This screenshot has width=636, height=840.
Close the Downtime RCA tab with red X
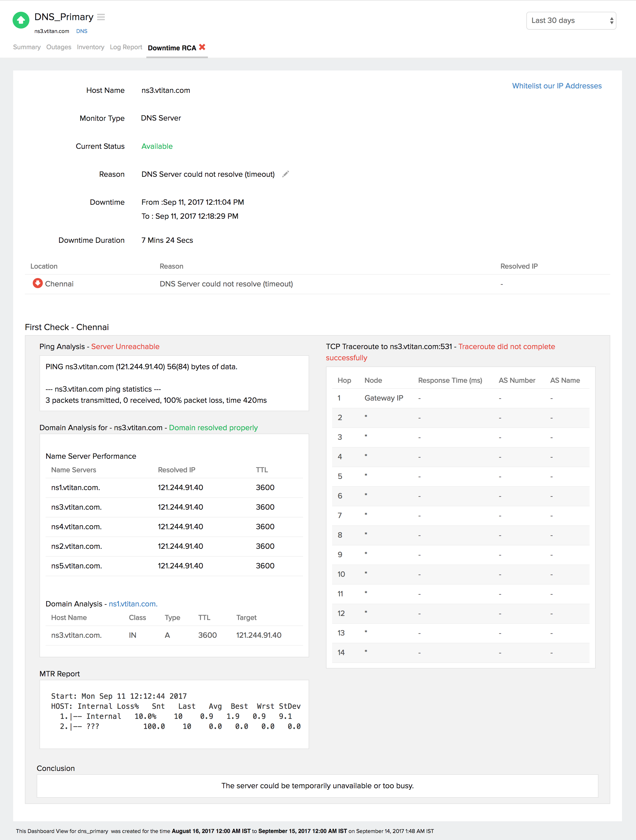point(202,47)
